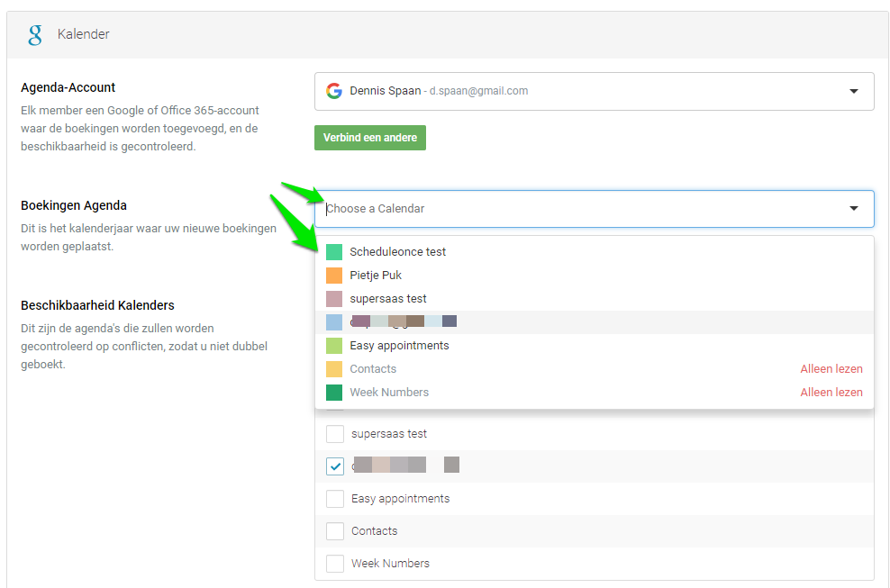Screen dimensions: 890x588
Task: Choose Pietje Puk in the dropdown list
Action: click(376, 276)
